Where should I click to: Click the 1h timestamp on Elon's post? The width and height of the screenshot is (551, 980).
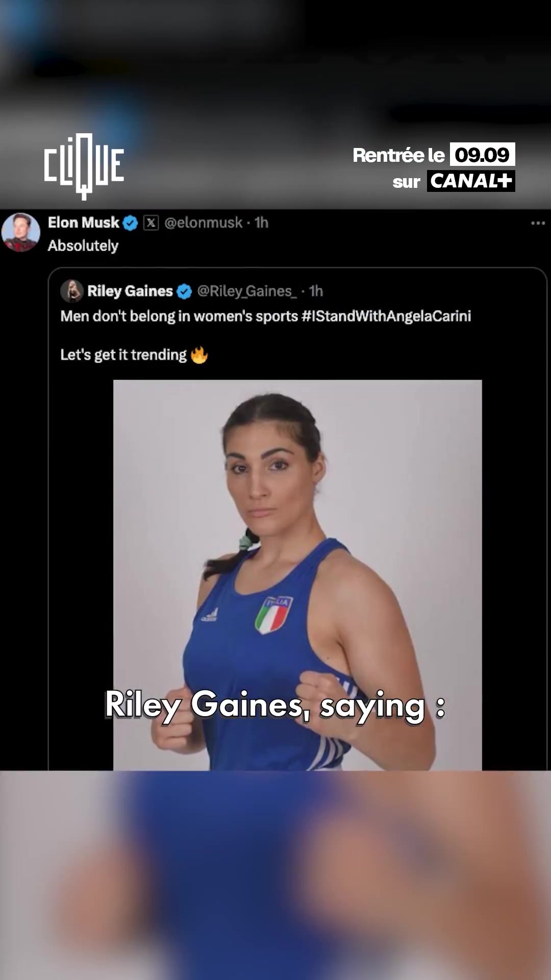[261, 223]
